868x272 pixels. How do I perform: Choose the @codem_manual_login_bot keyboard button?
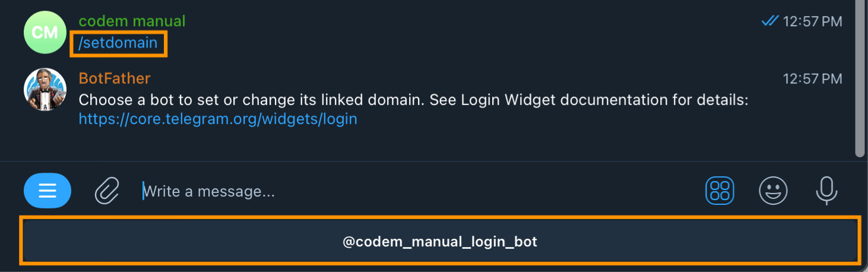point(440,242)
